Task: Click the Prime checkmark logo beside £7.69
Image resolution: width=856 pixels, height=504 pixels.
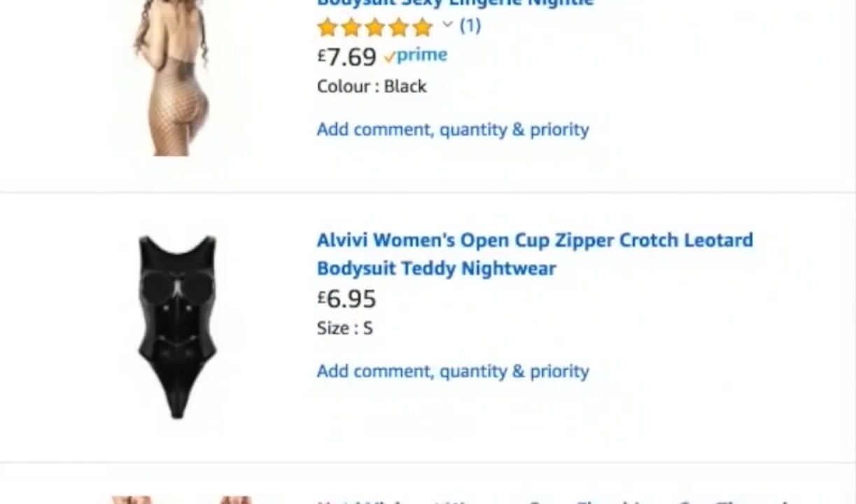Action: (416, 55)
